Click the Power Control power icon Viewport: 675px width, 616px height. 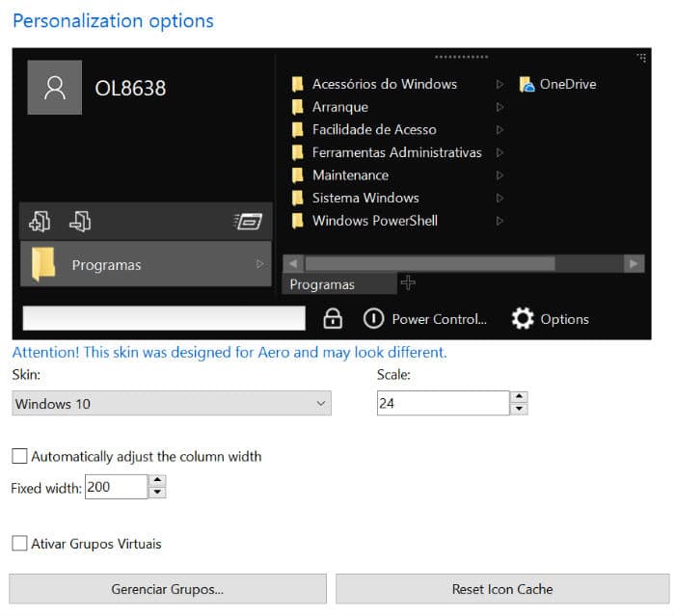coord(373,318)
